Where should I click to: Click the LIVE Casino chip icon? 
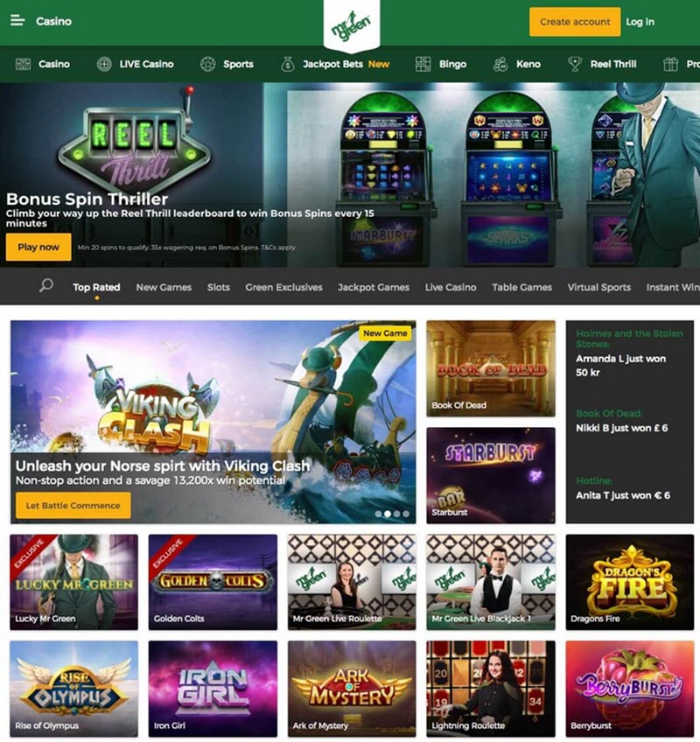(104, 64)
